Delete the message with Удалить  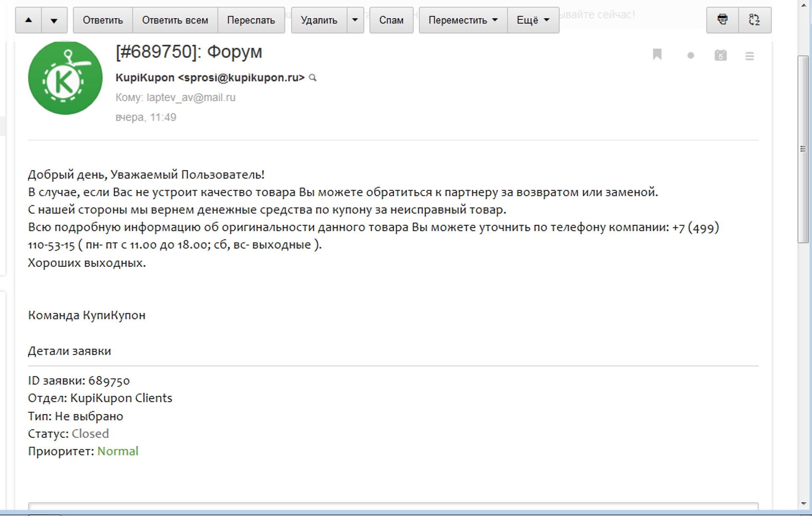click(x=319, y=20)
